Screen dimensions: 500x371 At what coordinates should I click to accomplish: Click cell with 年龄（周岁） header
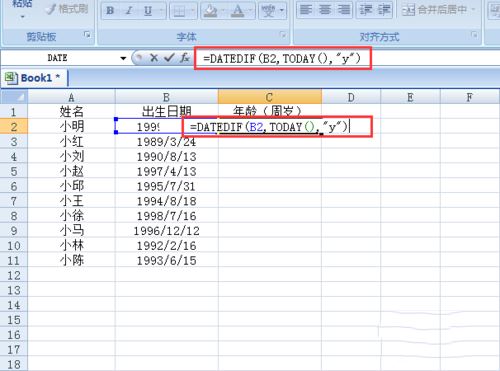[x=270, y=111]
